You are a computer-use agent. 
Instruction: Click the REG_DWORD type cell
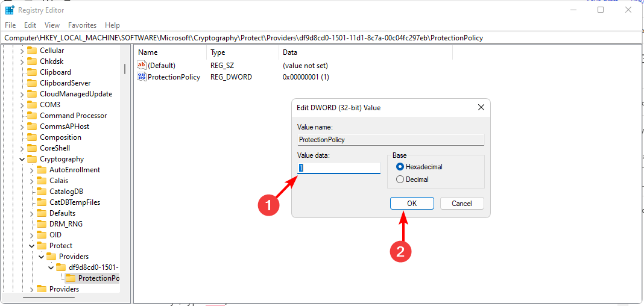(231, 76)
